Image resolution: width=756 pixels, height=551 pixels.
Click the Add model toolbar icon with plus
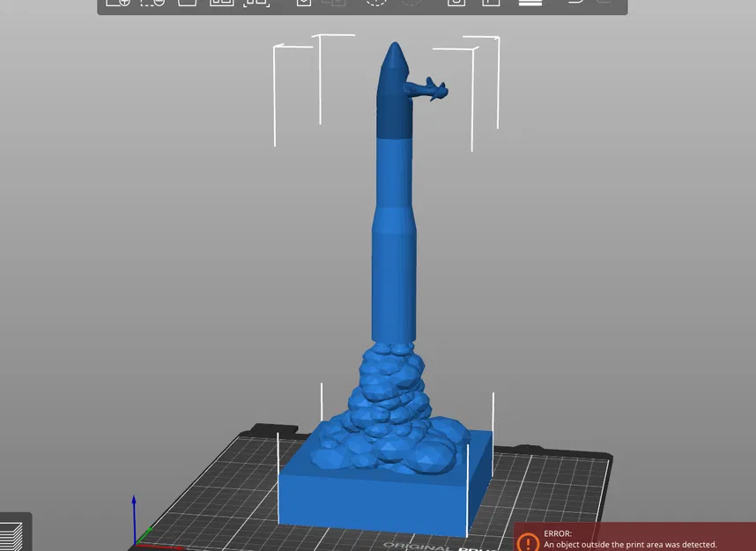tap(118, 3)
